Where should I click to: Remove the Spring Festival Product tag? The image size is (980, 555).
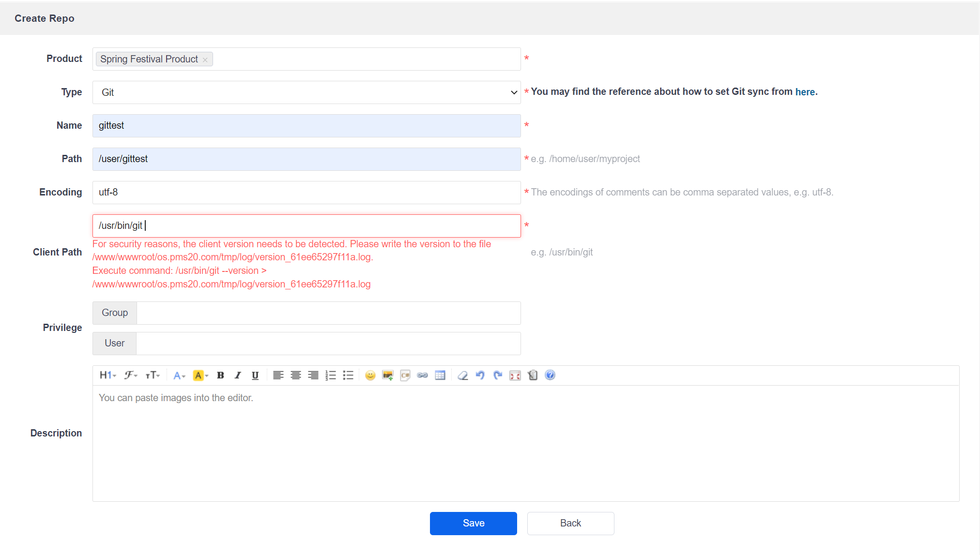[205, 60]
